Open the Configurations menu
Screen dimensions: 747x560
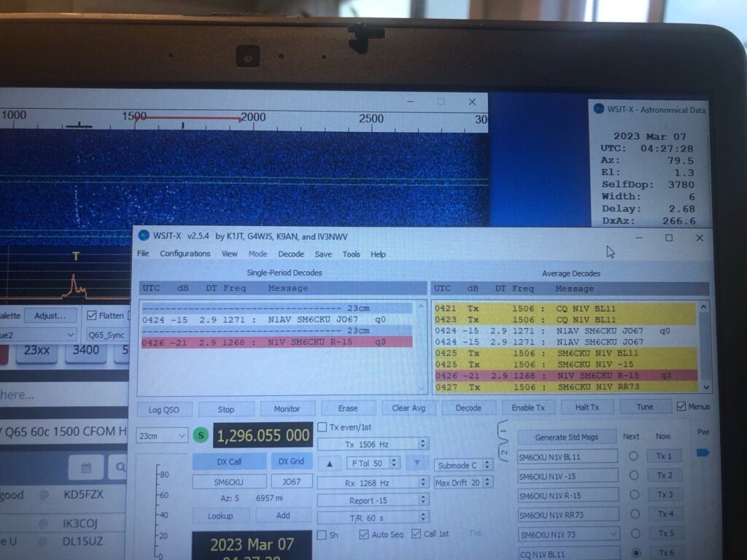pyautogui.click(x=185, y=254)
